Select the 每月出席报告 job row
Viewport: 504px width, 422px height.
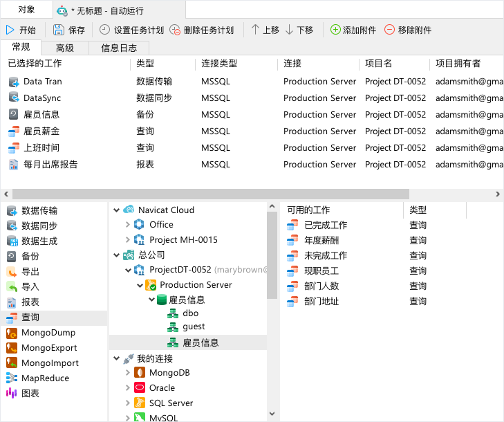(50, 165)
